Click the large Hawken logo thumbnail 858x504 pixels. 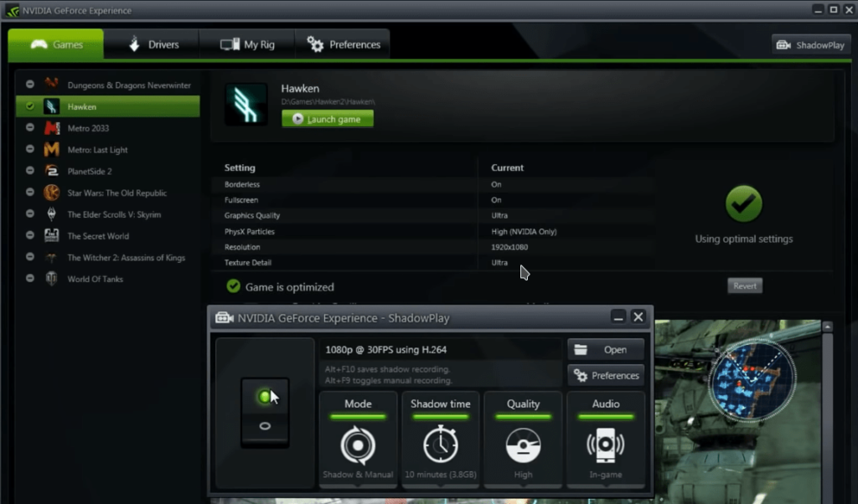pos(246,105)
